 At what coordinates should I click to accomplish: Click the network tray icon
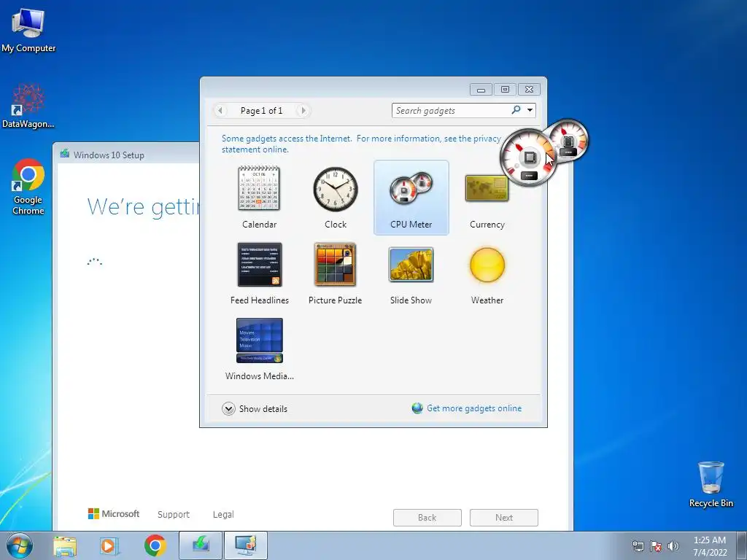(x=638, y=546)
